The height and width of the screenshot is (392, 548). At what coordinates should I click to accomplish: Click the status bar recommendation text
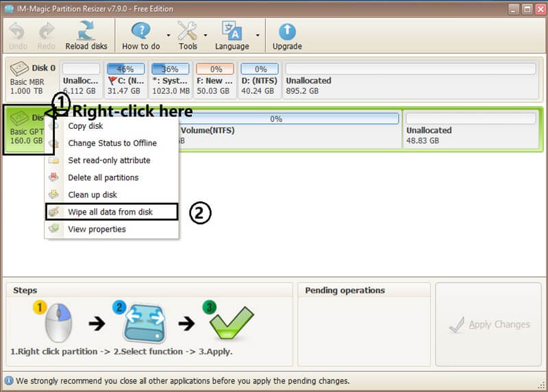[182, 381]
